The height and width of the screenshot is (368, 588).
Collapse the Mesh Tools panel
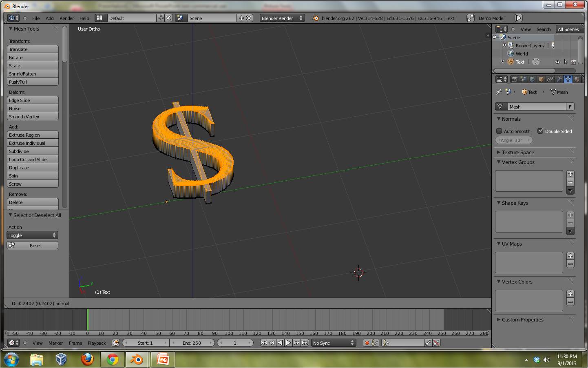[x=11, y=29]
